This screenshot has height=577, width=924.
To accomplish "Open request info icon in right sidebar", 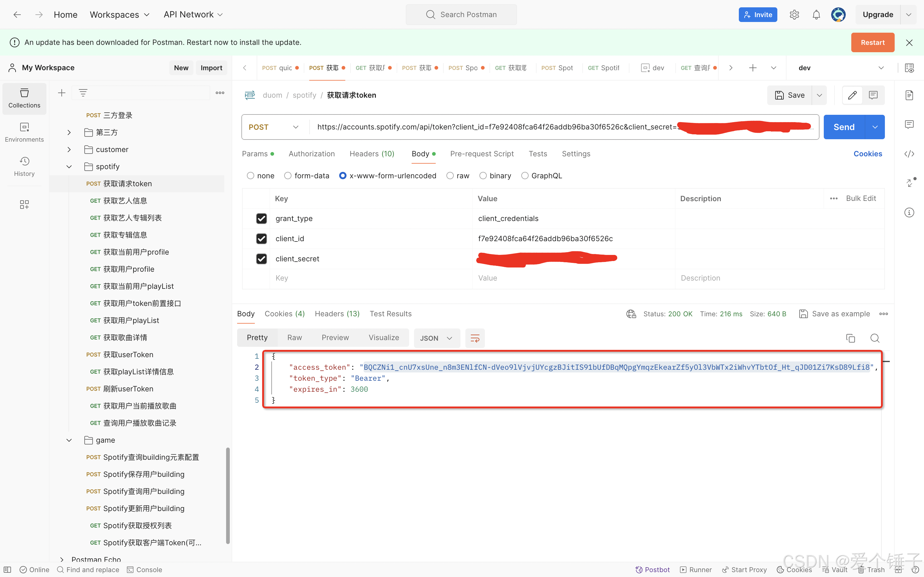I will pos(909,212).
